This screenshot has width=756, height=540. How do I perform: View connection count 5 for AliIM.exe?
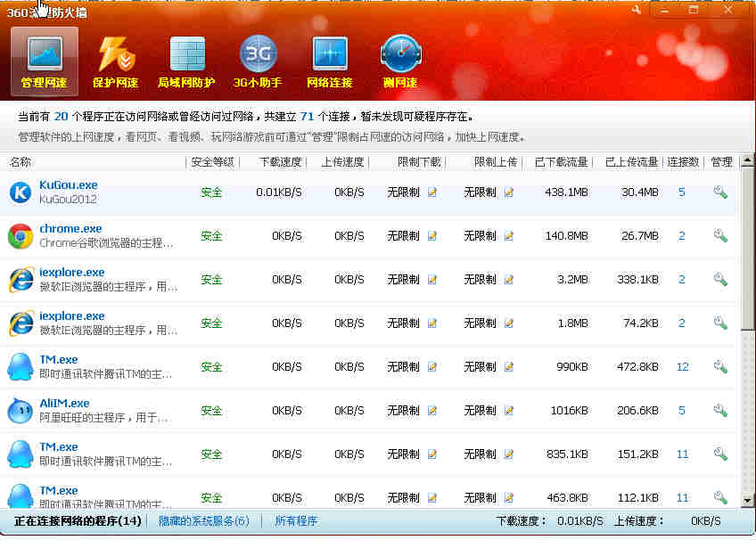point(682,411)
